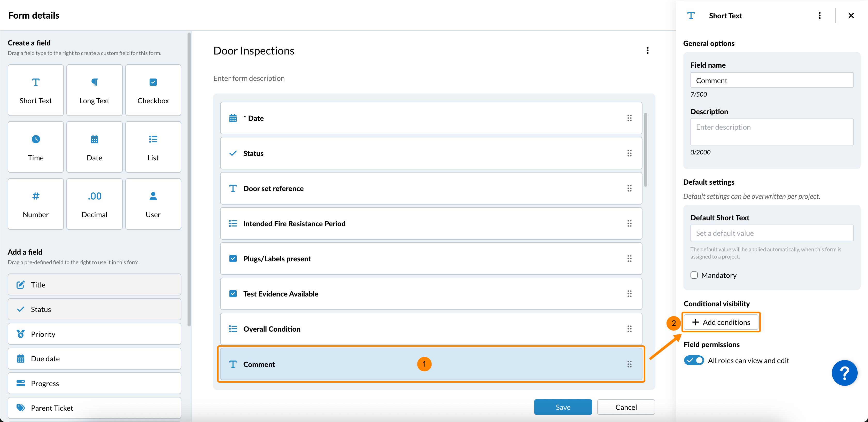Enable the Mandatory checkbox
Screen dimensions: 868x422
tap(694, 275)
